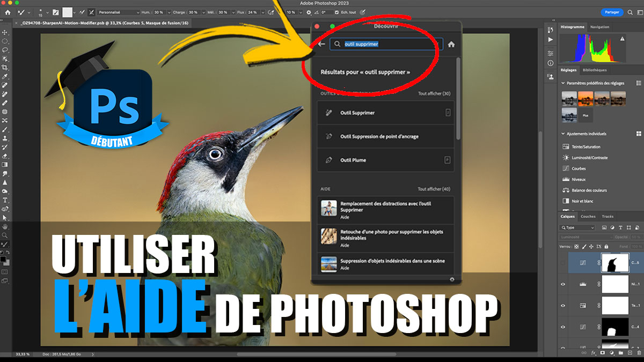Switch to the Couches tab
The height and width of the screenshot is (362, 644).
click(588, 217)
